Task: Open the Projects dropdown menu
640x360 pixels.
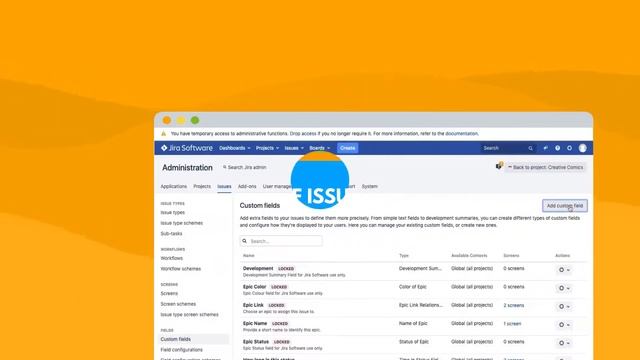Action: click(x=267, y=148)
